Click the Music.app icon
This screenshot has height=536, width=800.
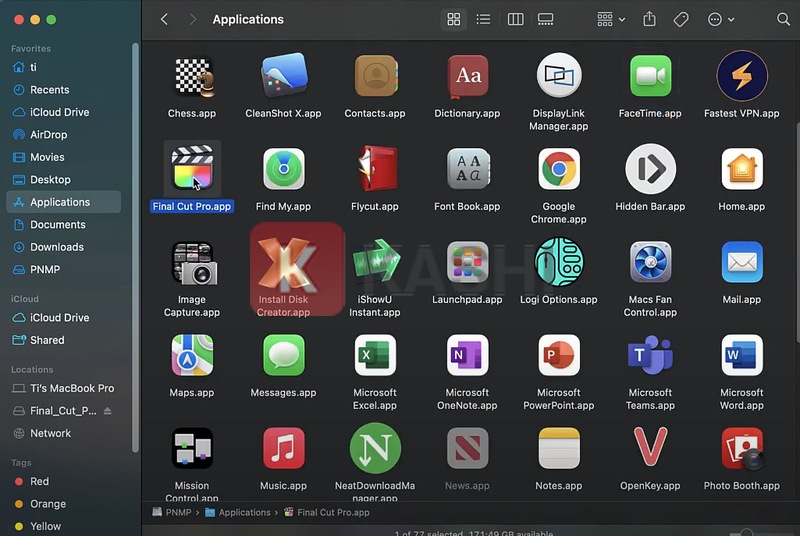[283, 448]
